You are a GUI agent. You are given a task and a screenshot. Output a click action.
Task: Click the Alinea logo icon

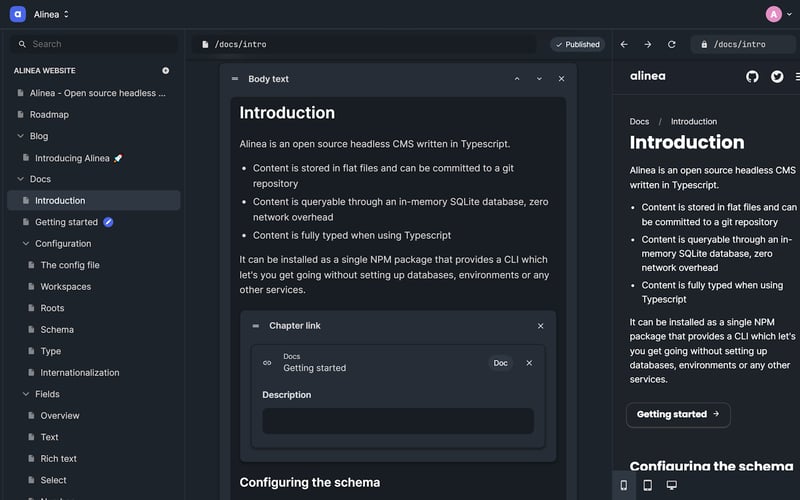pos(17,14)
